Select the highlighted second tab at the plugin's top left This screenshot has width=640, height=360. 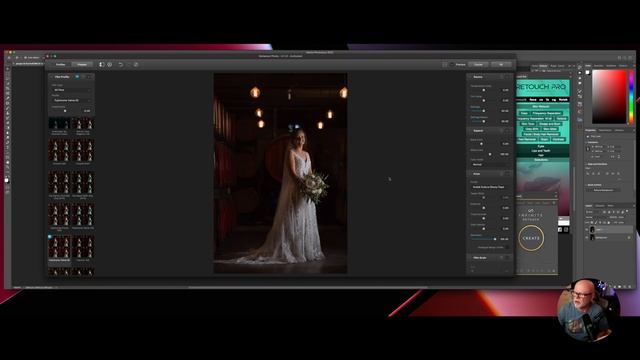click(x=82, y=64)
